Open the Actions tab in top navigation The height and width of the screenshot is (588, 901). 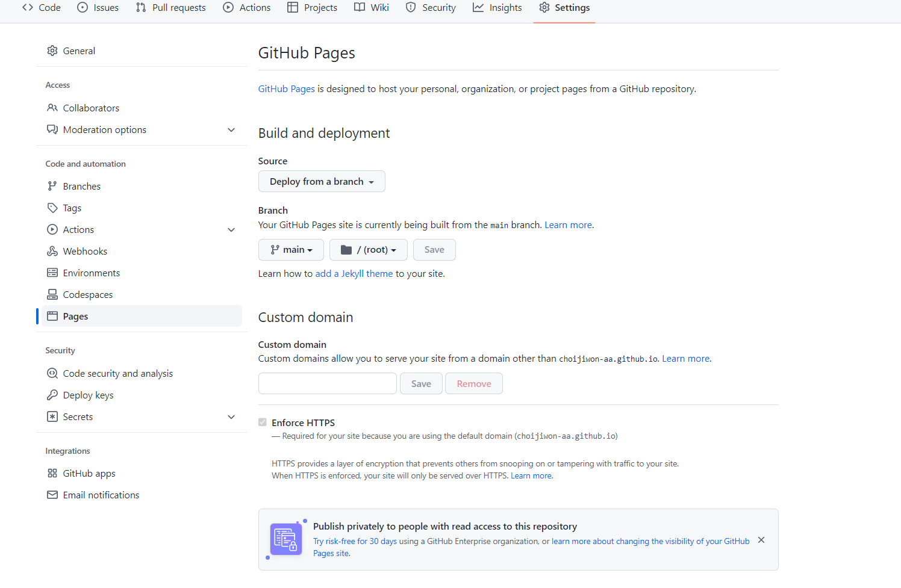[x=247, y=8]
